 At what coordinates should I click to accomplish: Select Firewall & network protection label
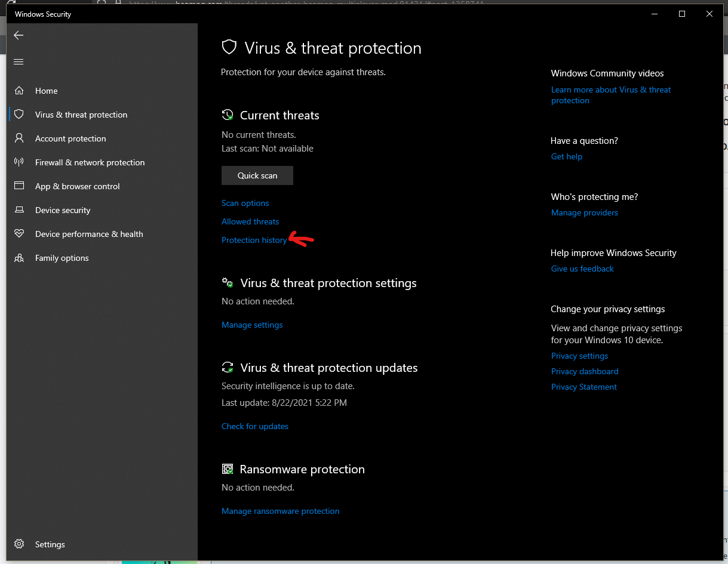coord(90,162)
